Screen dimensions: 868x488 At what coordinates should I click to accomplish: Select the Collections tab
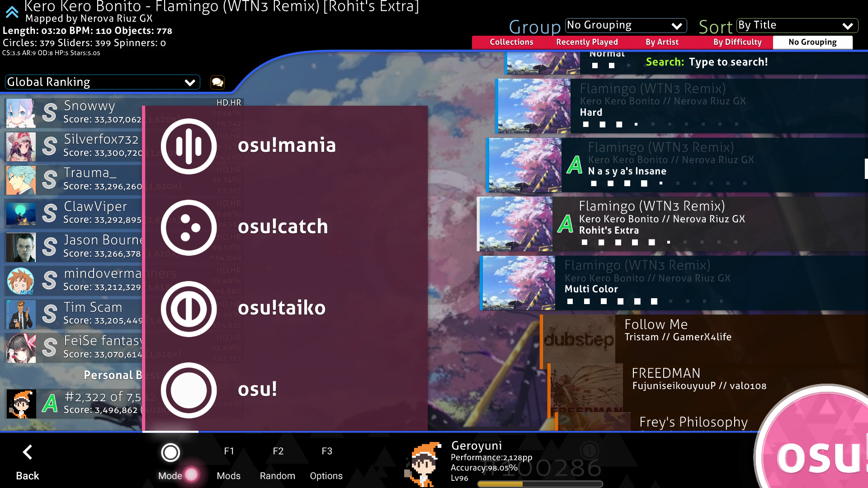pos(511,42)
